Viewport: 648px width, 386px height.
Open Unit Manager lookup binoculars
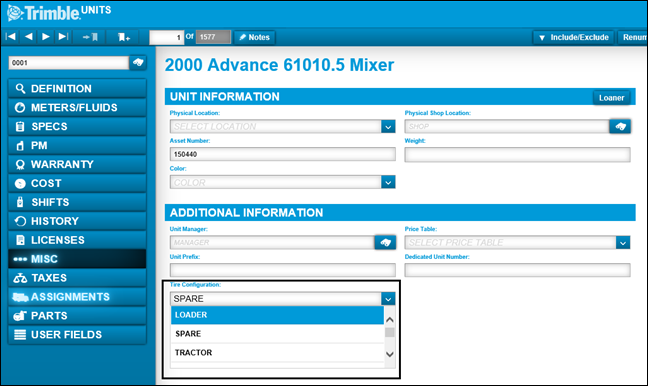pos(385,243)
